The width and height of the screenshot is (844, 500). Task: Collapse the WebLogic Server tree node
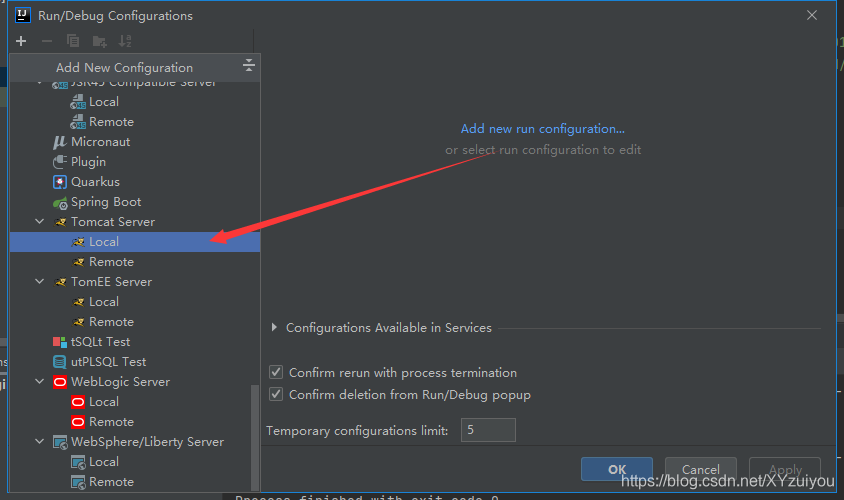pyautogui.click(x=39, y=381)
